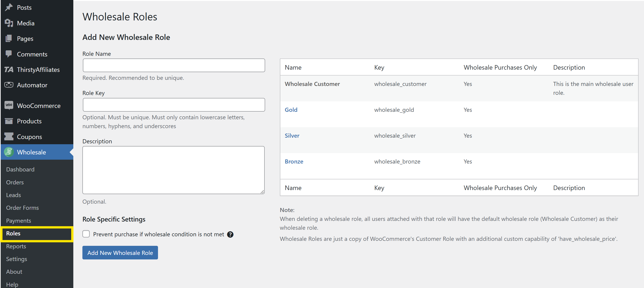Click the Posts pin icon
Screen dimensions: 644x288
[x=9, y=7]
